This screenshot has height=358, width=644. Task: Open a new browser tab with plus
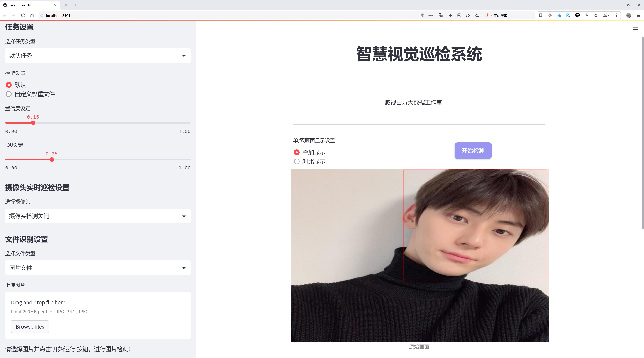click(x=76, y=5)
